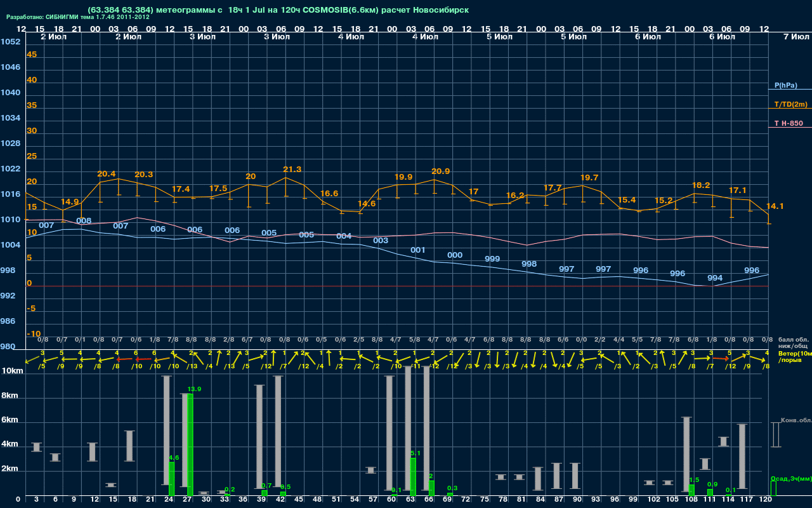The image size is (812, 508).
Task: Click the 20.3 temperature value
Action: 143,175
